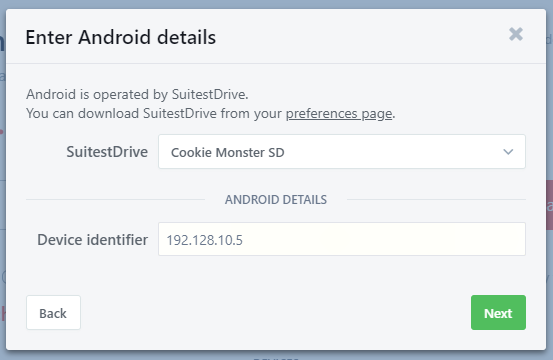Click 'Android is operated by SuitestDrive.' text
This screenshot has height=360, width=553.
137,94
